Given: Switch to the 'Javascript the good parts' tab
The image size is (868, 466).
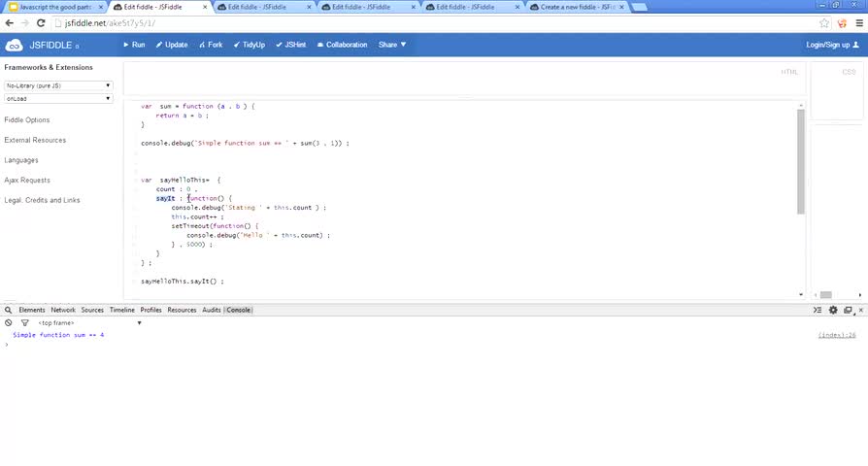Looking at the screenshot, I should pos(55,7).
